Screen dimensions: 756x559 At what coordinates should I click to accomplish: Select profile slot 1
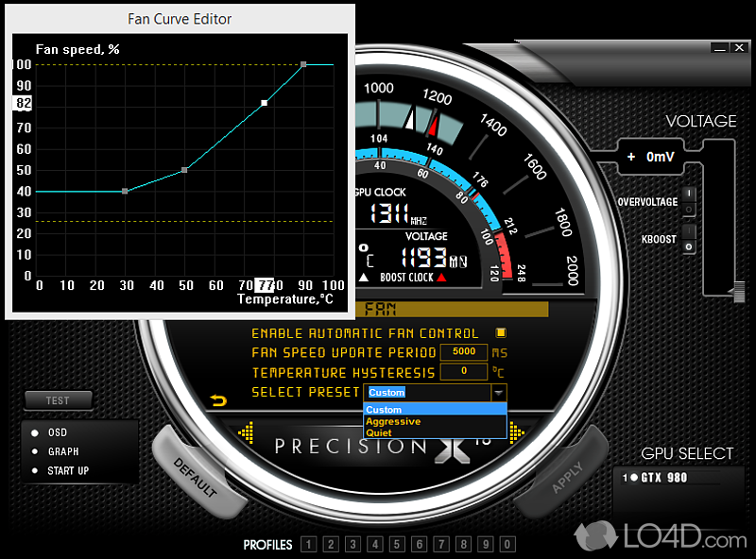[309, 545]
